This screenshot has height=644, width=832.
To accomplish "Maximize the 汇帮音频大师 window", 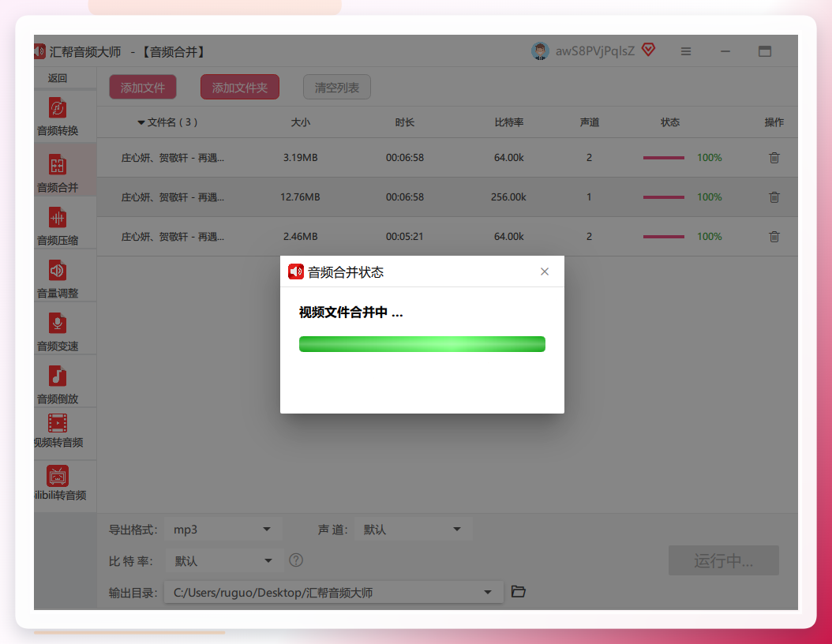I will 765,51.
